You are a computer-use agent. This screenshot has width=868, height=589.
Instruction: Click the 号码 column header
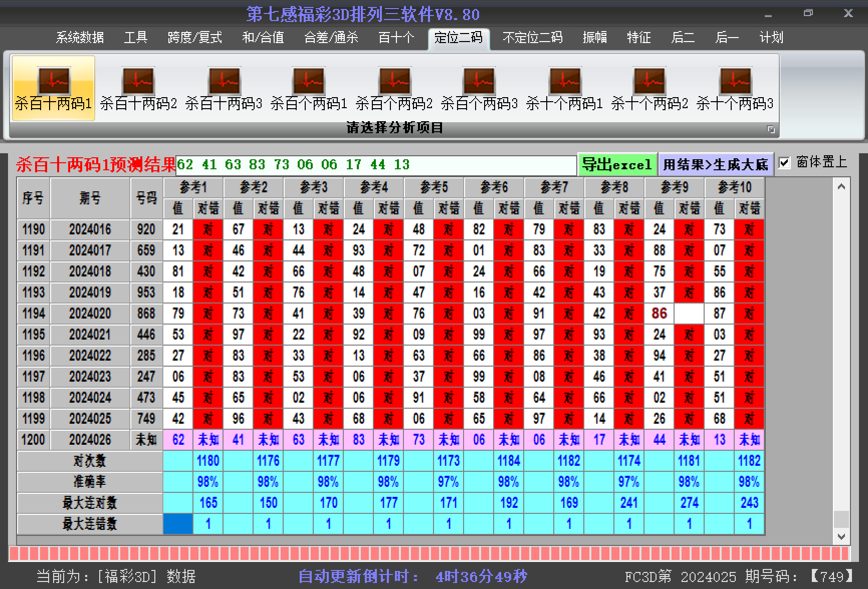[146, 198]
